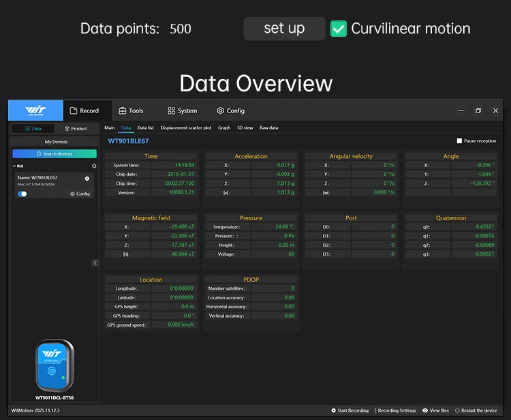Uncheck the Curvilinear motion checkbox
The height and width of the screenshot is (420, 511).
click(339, 29)
